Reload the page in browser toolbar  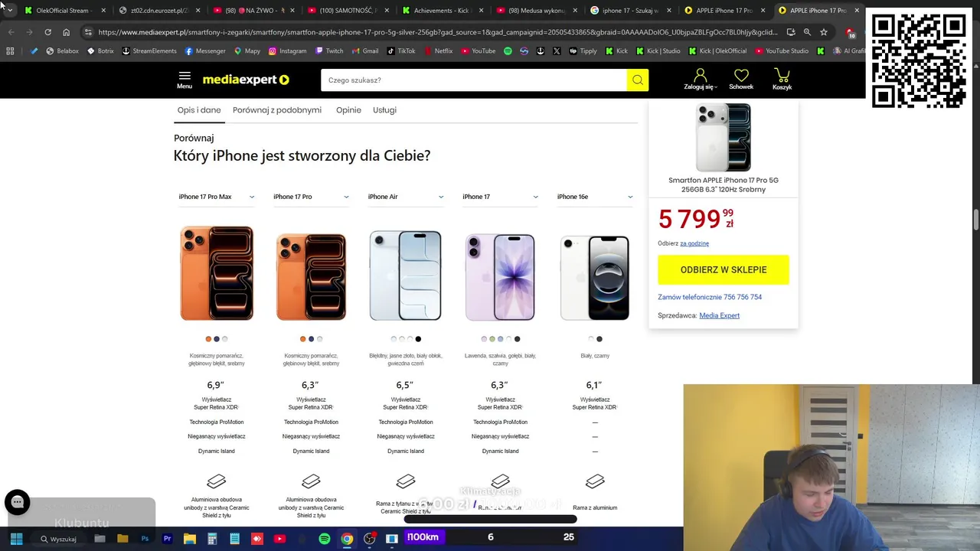click(47, 32)
